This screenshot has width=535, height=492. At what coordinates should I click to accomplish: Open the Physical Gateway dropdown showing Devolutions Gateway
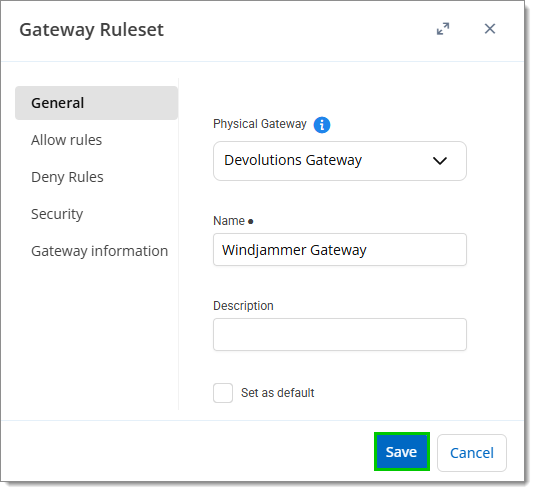click(x=339, y=161)
